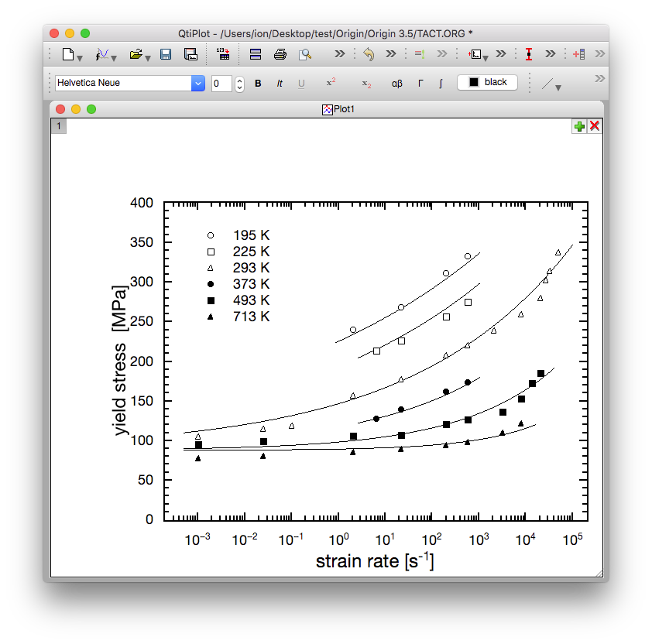652x644 pixels.
Task: Add a new layer with green plus
Action: click(579, 126)
